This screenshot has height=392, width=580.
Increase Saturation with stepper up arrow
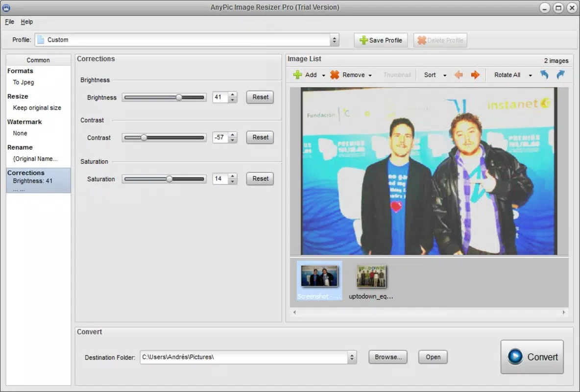coord(232,176)
